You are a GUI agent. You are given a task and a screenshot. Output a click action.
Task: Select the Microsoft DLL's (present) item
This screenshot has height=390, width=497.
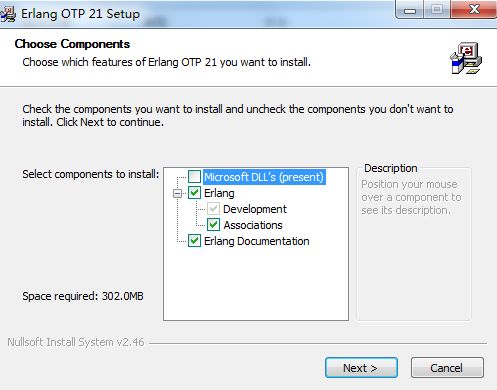click(264, 177)
